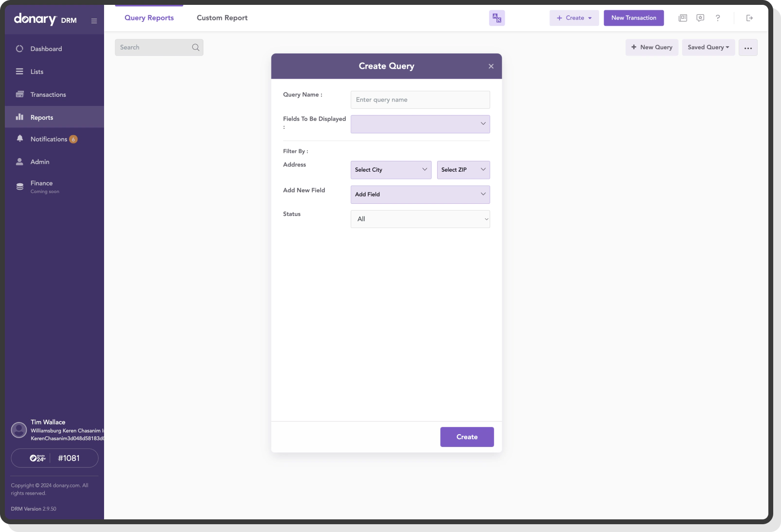Open the news feed icon near top right
Image resolution: width=781 pixels, height=532 pixels.
click(683, 18)
